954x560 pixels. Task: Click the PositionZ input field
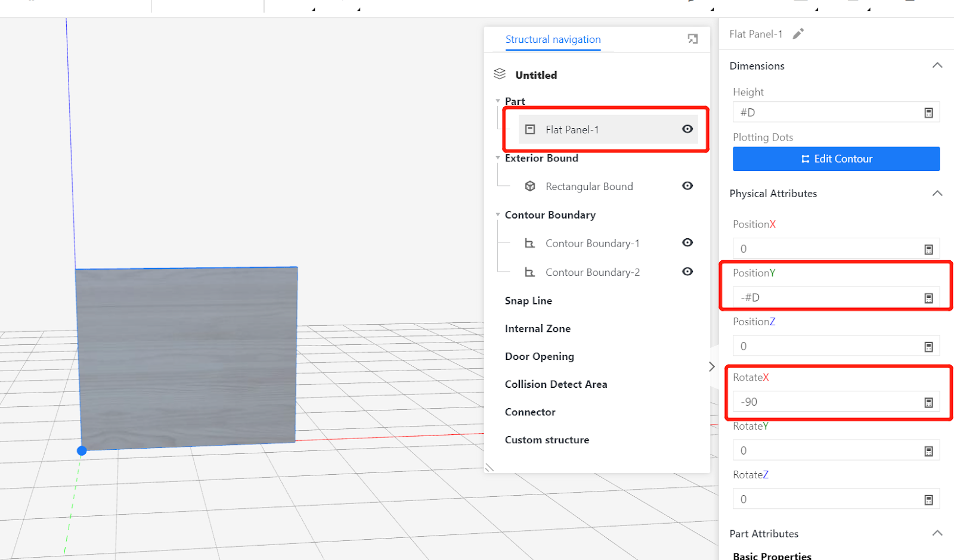click(x=829, y=347)
